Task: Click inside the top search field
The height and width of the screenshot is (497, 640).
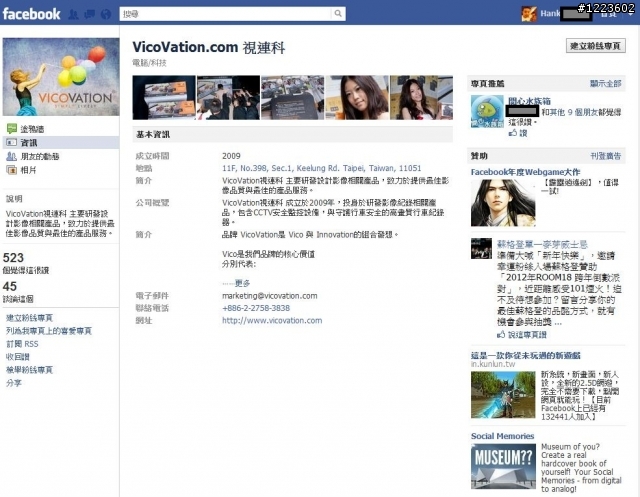Action: click(x=225, y=13)
